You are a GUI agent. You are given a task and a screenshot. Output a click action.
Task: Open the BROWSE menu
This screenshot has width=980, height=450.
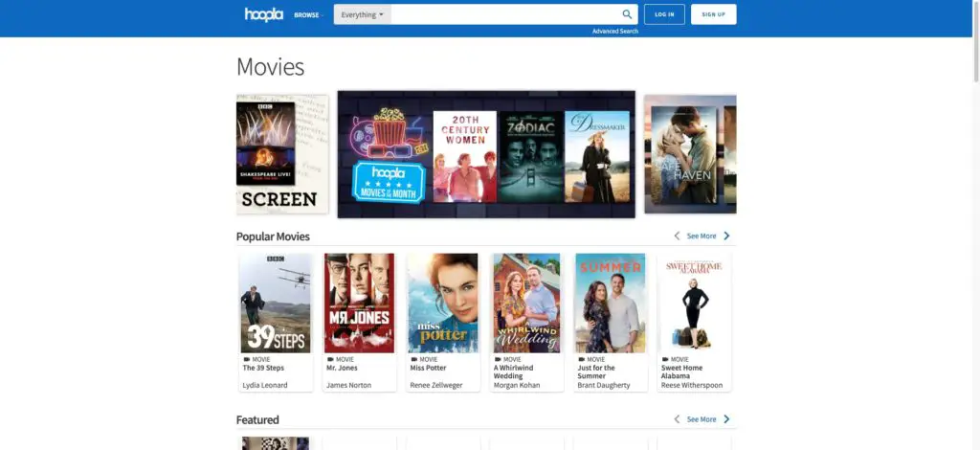coord(309,15)
